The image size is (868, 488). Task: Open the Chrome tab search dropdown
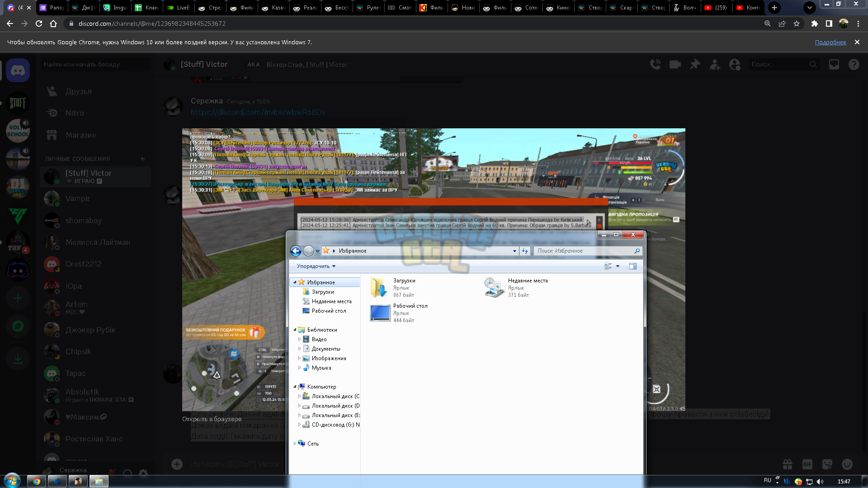click(810, 8)
